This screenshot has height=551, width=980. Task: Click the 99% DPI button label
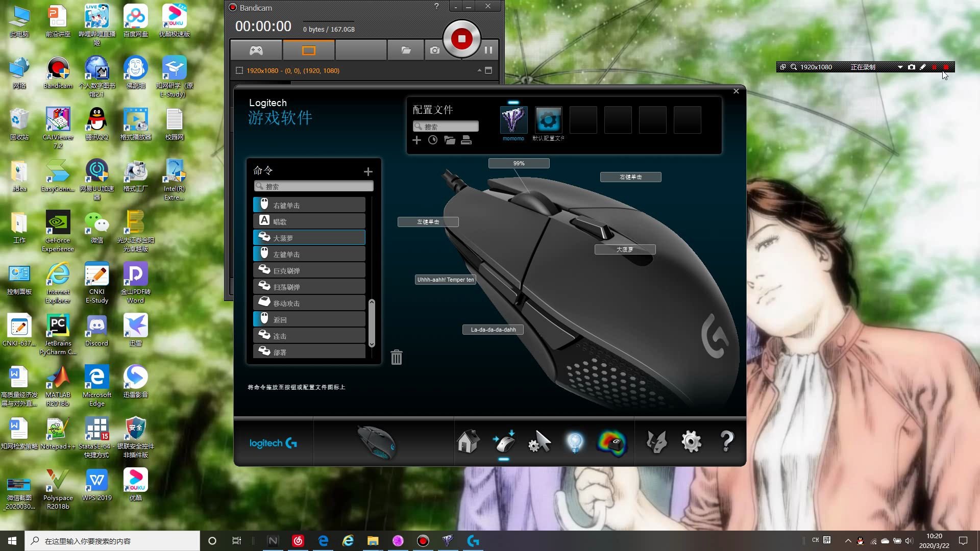coord(519,163)
